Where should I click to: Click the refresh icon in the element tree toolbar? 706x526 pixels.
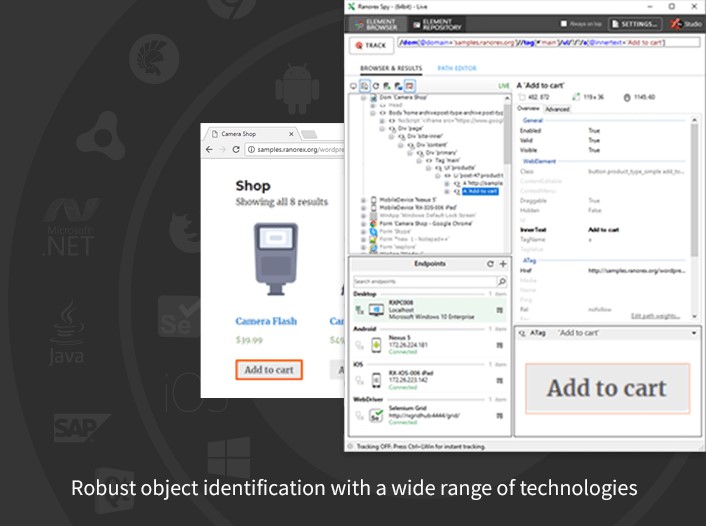[375, 87]
